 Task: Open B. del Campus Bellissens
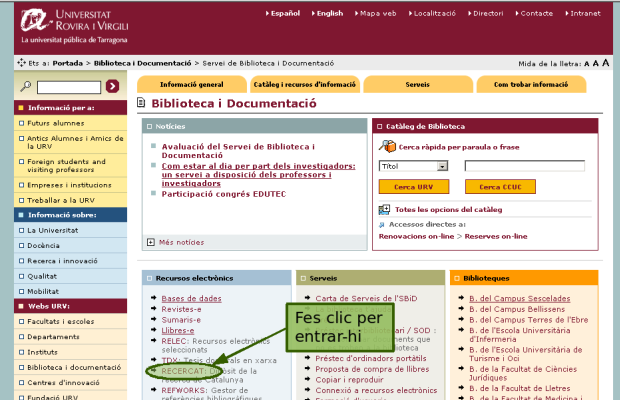pyautogui.click(x=517, y=309)
